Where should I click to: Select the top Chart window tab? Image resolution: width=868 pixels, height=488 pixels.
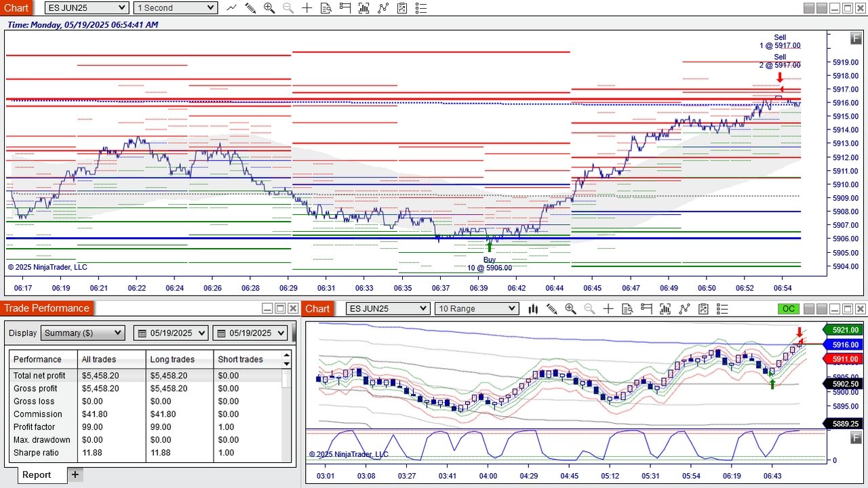coord(16,8)
